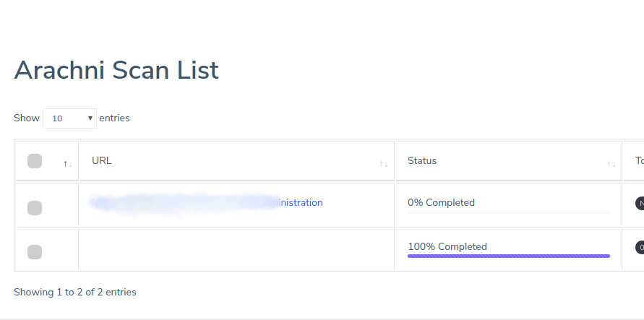Click the small arrow of the entries selector

[x=90, y=118]
